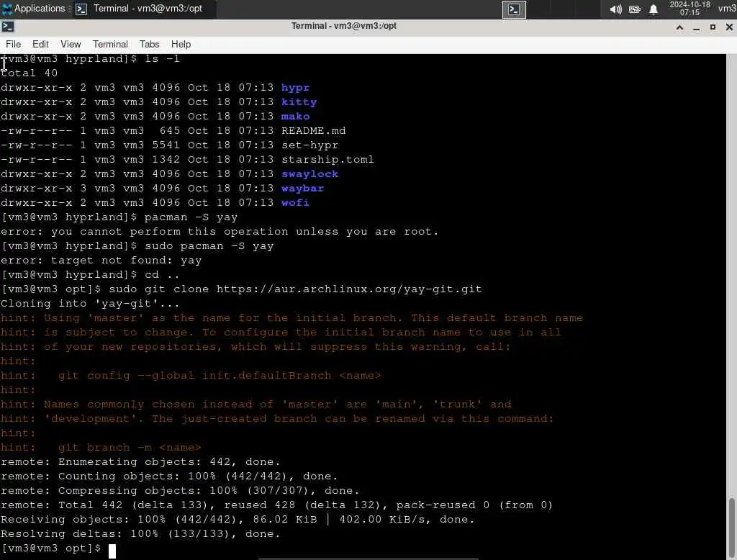Click 'hint: Names commonly chosen' line
This screenshot has width=737, height=560.
256,404
